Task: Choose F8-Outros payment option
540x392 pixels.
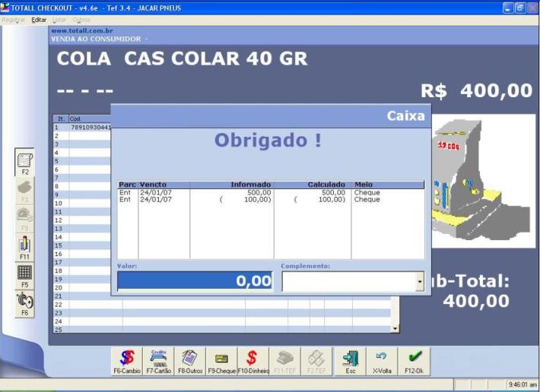Action: pos(190,362)
